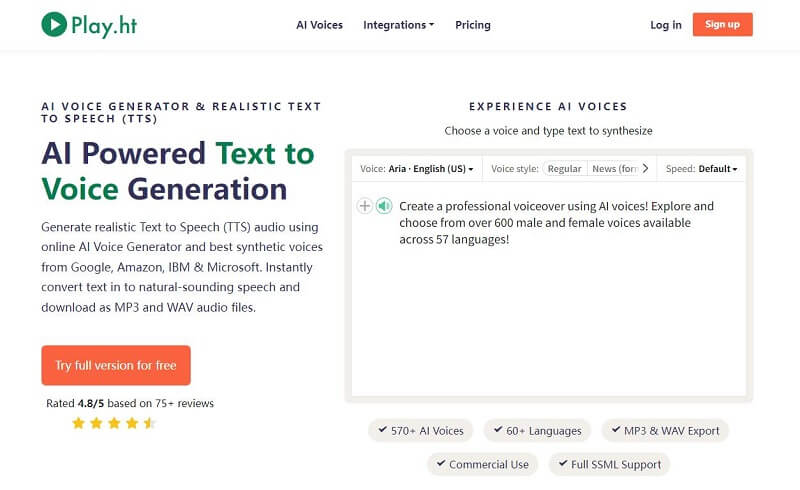Click the Log in link
This screenshot has height=490, width=800.
pyautogui.click(x=666, y=25)
